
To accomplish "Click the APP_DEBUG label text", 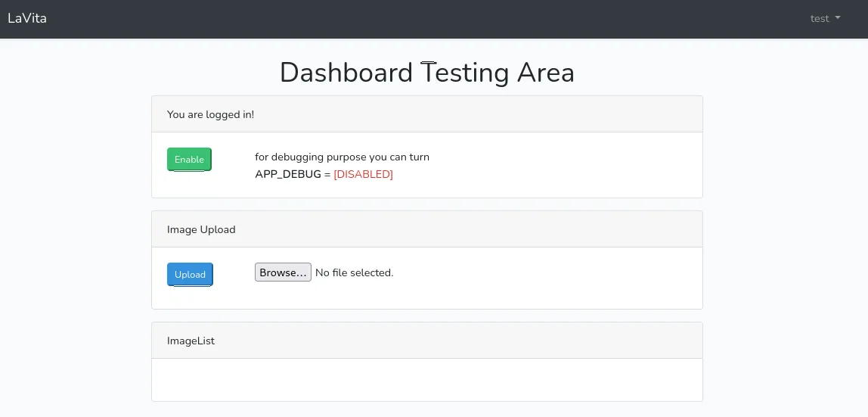I will pyautogui.click(x=288, y=174).
